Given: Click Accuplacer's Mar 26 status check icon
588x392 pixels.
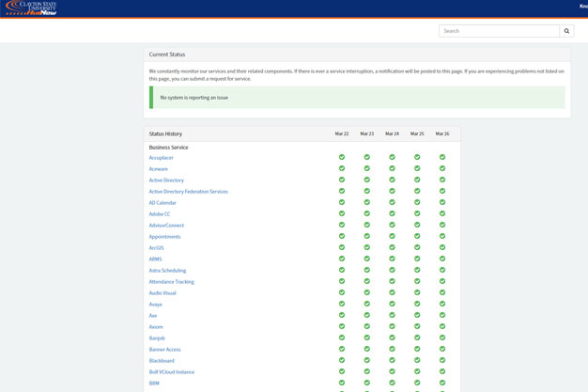Looking at the screenshot, I should pos(442,157).
